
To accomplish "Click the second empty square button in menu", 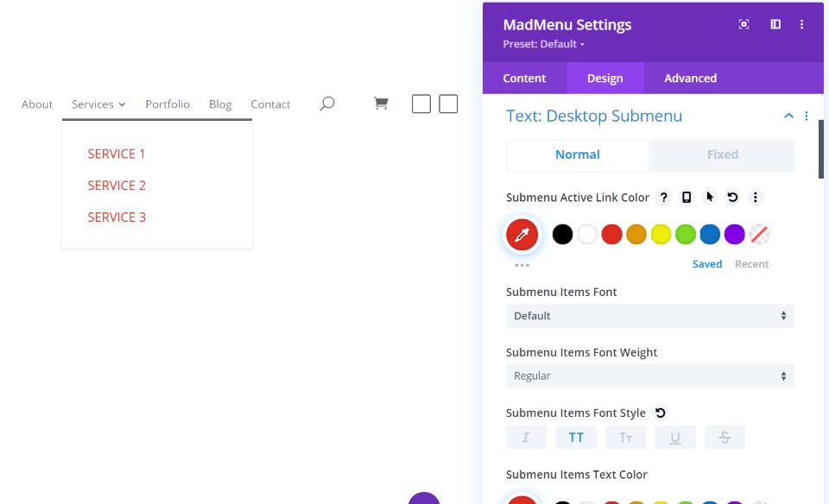I will pos(448,104).
